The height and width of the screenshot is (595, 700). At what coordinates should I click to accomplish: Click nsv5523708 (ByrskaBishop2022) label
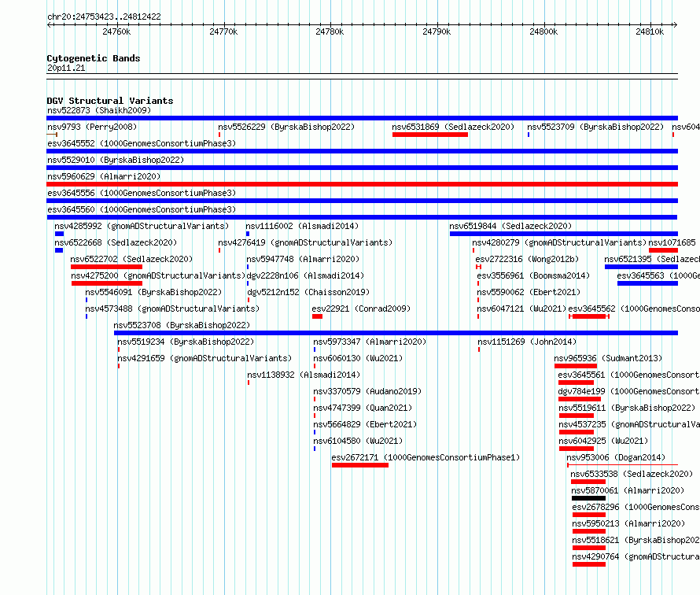[182, 325]
